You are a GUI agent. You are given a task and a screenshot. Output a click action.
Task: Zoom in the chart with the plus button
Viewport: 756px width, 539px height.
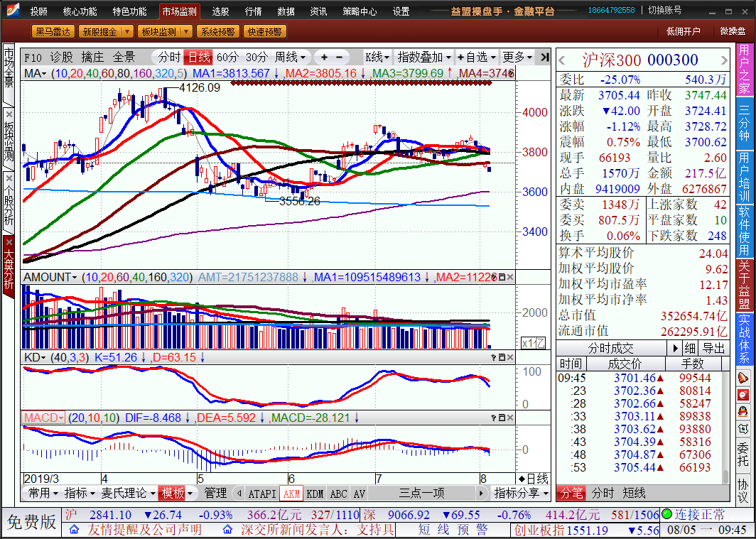click(x=324, y=58)
